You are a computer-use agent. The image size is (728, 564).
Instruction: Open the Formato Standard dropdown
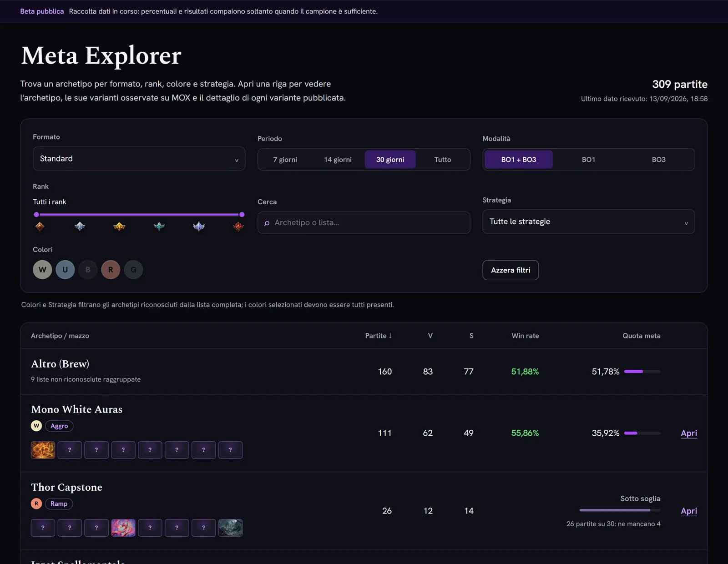point(139,159)
